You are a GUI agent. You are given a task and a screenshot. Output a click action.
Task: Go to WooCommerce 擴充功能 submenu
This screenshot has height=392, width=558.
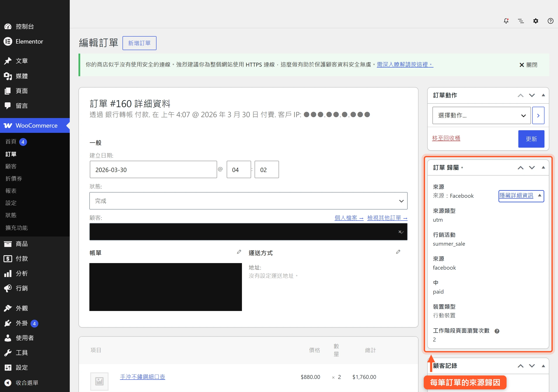point(17,228)
